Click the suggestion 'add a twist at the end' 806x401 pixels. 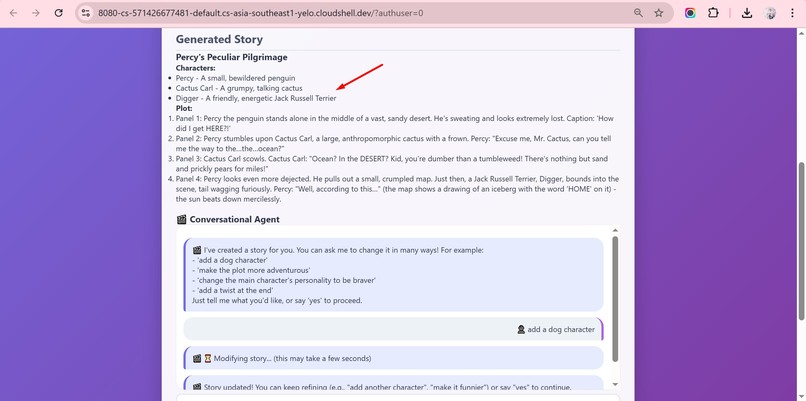(x=232, y=290)
